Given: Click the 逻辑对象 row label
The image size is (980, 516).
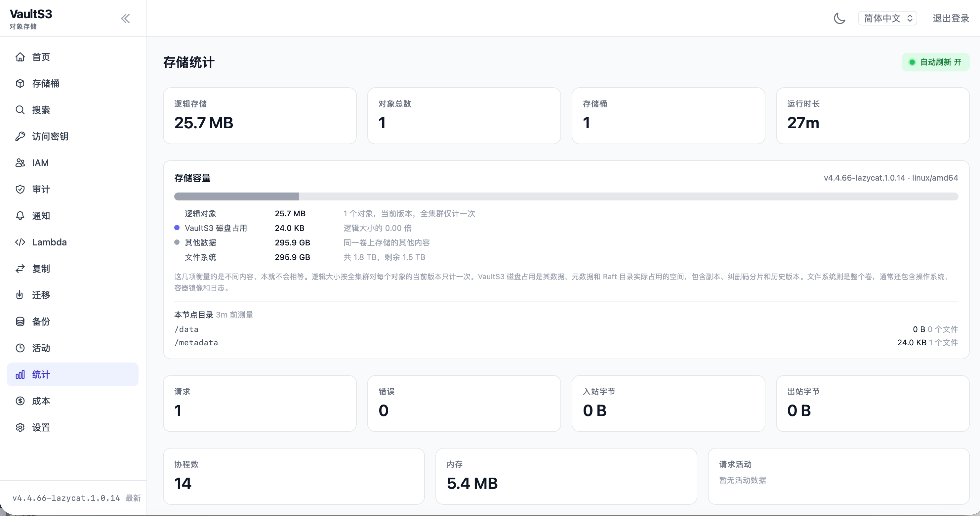Looking at the screenshot, I should tap(200, 213).
